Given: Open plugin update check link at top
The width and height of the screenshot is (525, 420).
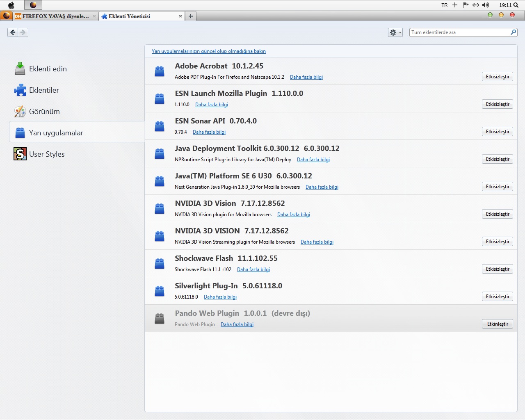Looking at the screenshot, I should (x=209, y=51).
